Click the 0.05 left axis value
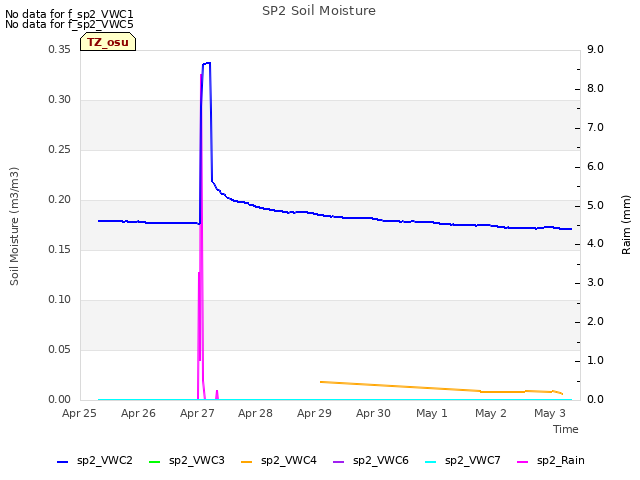This screenshot has height=480, width=640. (60, 349)
